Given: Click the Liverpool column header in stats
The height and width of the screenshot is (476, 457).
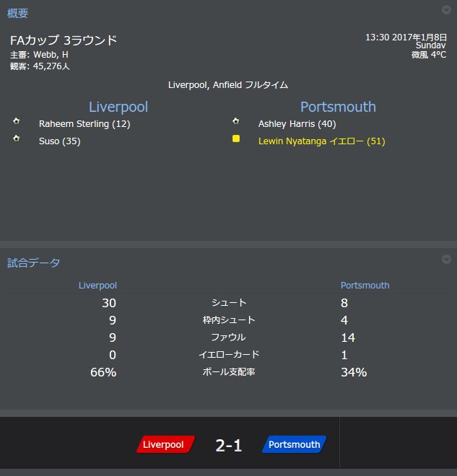Looking at the screenshot, I should tap(97, 286).
